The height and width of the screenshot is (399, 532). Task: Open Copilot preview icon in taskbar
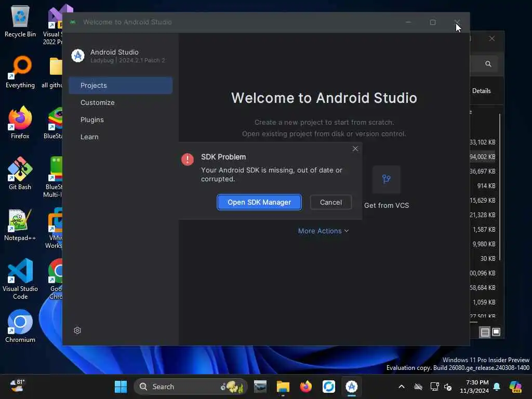tap(515, 387)
